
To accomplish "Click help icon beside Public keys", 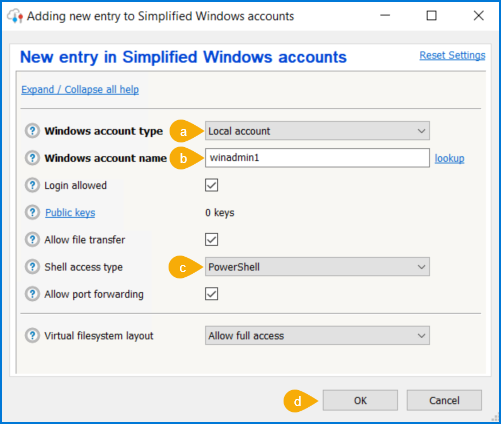I will 32,212.
